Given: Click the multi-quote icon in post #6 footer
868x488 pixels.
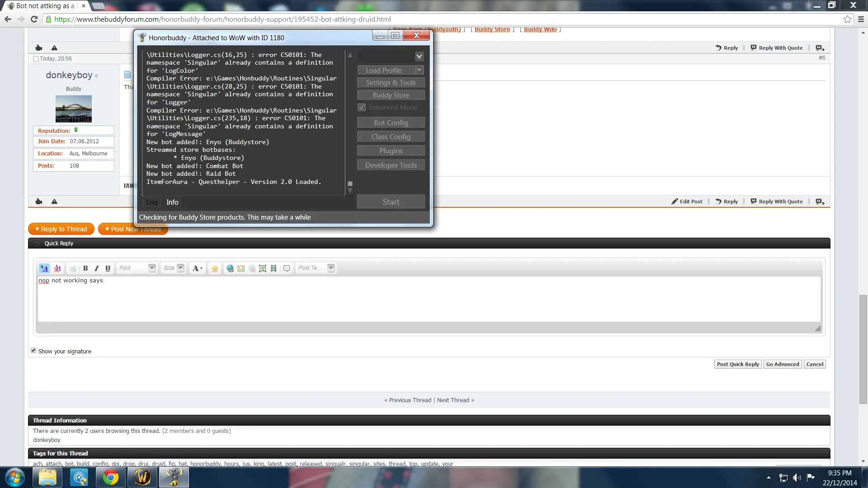Looking at the screenshot, I should [820, 202].
